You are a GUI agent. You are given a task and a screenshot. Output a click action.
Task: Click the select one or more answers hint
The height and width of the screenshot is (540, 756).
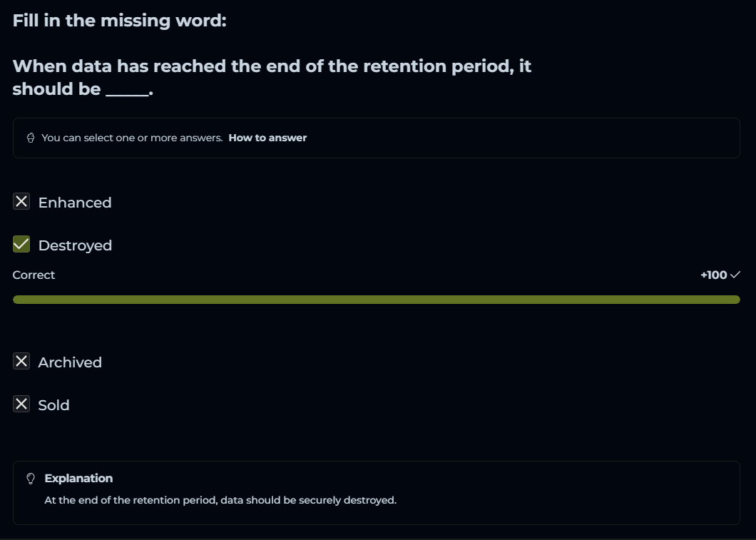coord(132,138)
